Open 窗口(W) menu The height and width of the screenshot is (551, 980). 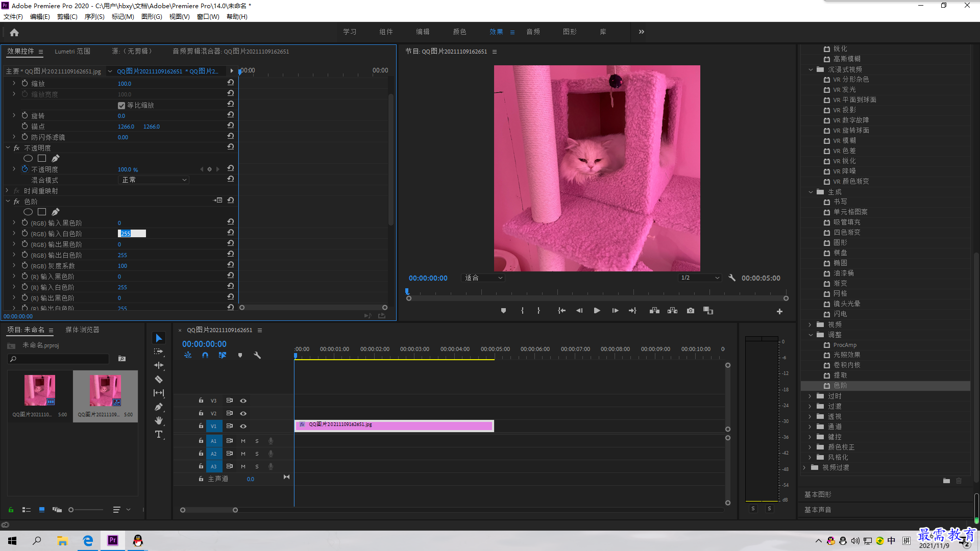[x=208, y=17]
